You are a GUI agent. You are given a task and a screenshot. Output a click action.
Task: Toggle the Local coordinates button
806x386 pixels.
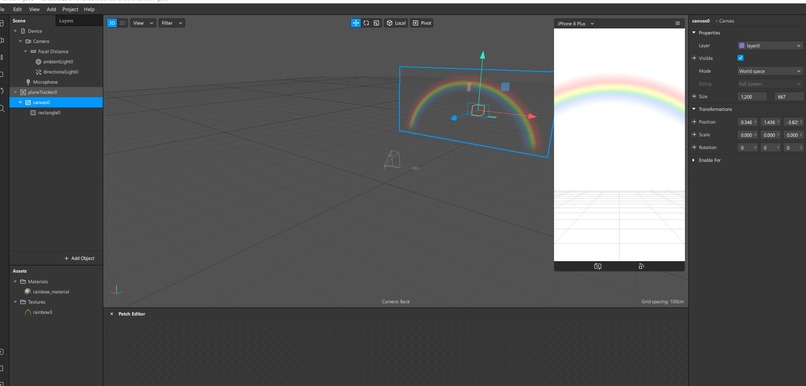click(x=396, y=23)
